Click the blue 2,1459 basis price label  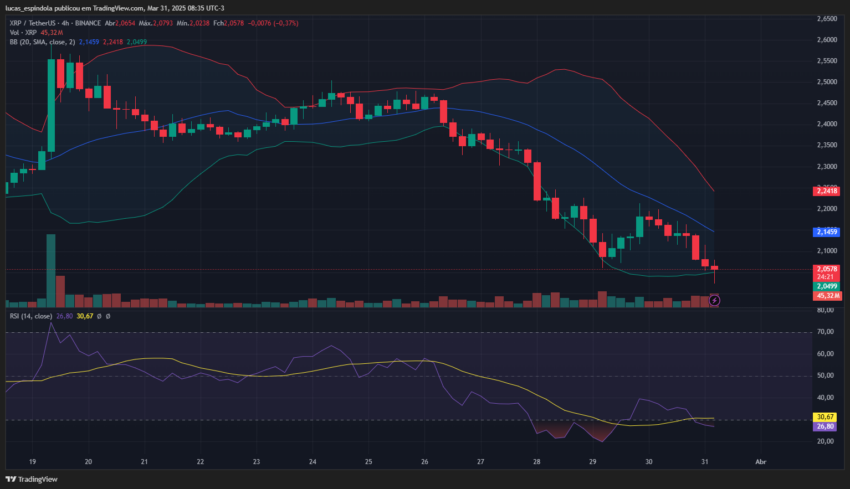827,232
